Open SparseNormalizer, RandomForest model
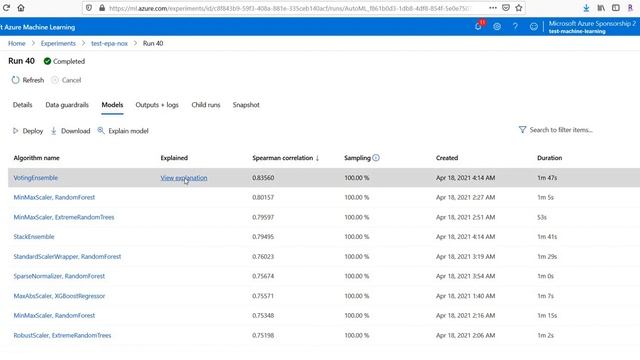The height and width of the screenshot is (360, 640). (59, 276)
